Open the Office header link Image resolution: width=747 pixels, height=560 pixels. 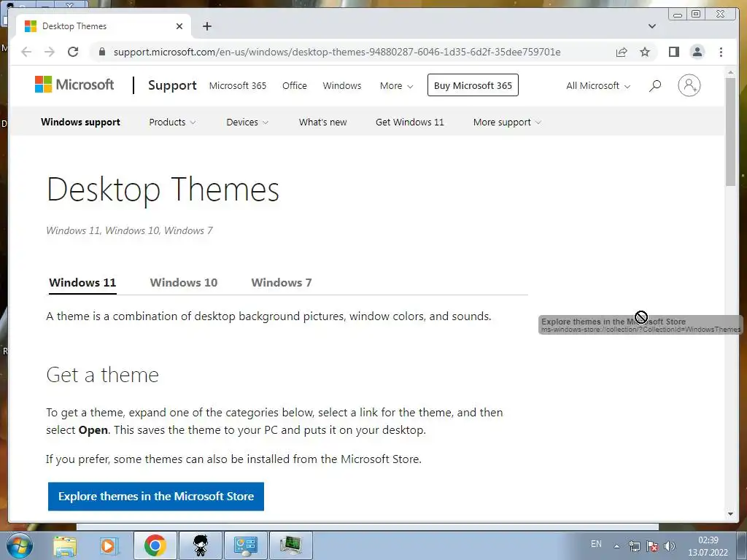(295, 86)
